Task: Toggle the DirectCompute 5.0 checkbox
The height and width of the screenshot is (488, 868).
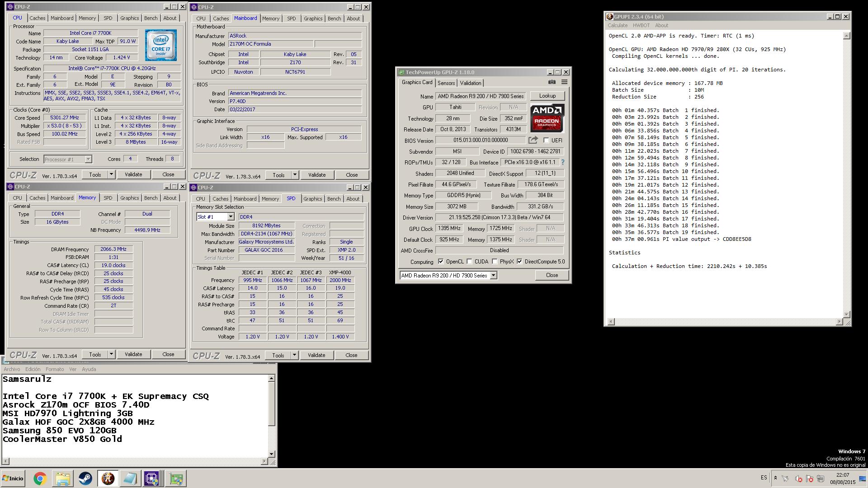Action: point(519,262)
